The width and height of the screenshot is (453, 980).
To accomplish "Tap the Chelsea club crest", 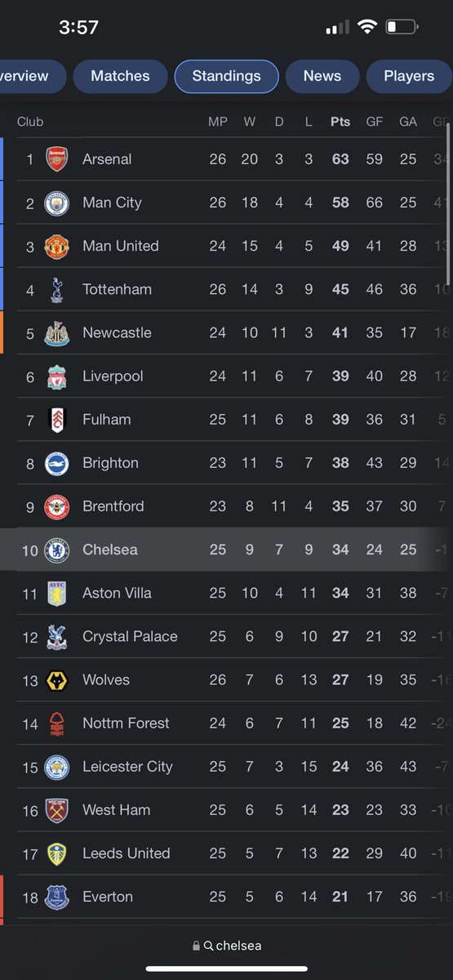I will click(x=57, y=550).
